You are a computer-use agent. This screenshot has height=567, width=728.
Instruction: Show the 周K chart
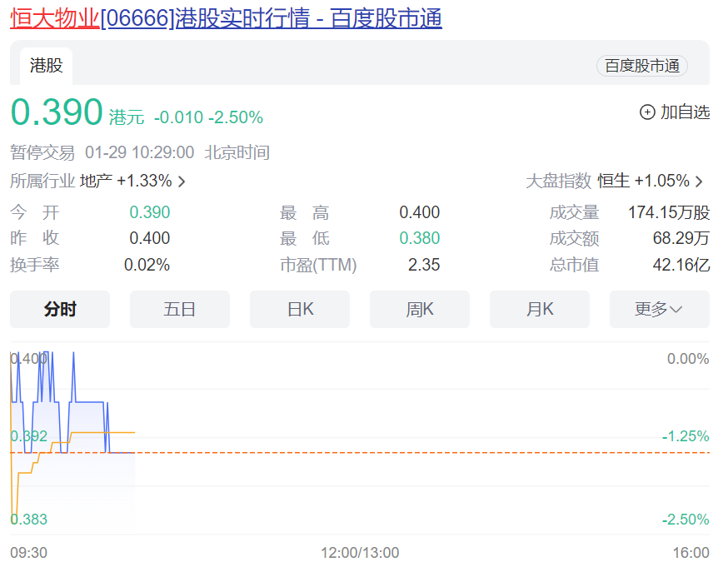point(420,310)
